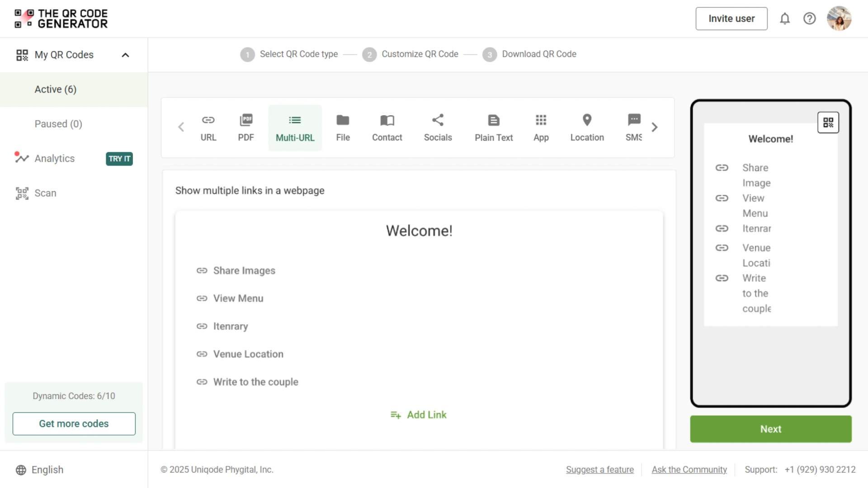Click the green Next button
This screenshot has height=488, width=868.
[771, 429]
